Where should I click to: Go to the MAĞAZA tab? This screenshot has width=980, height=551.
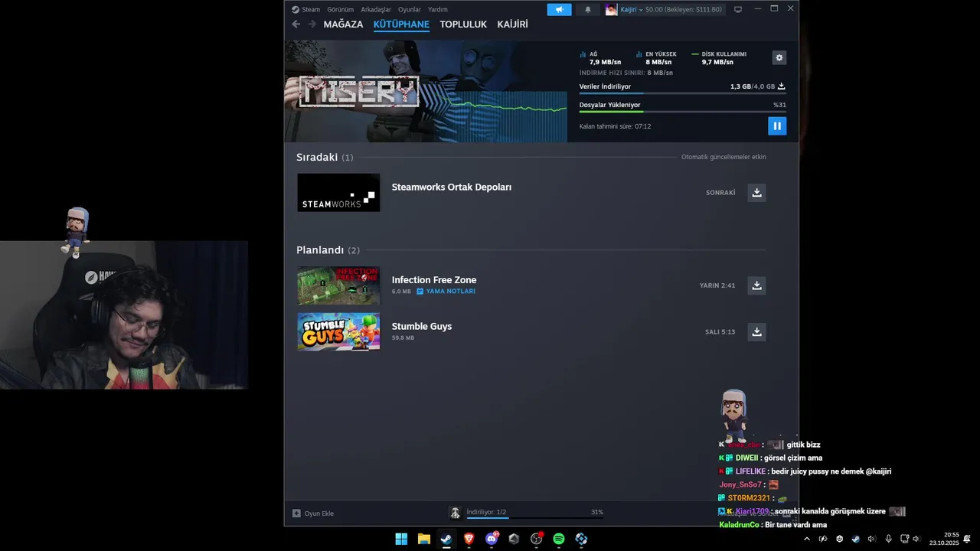(343, 24)
